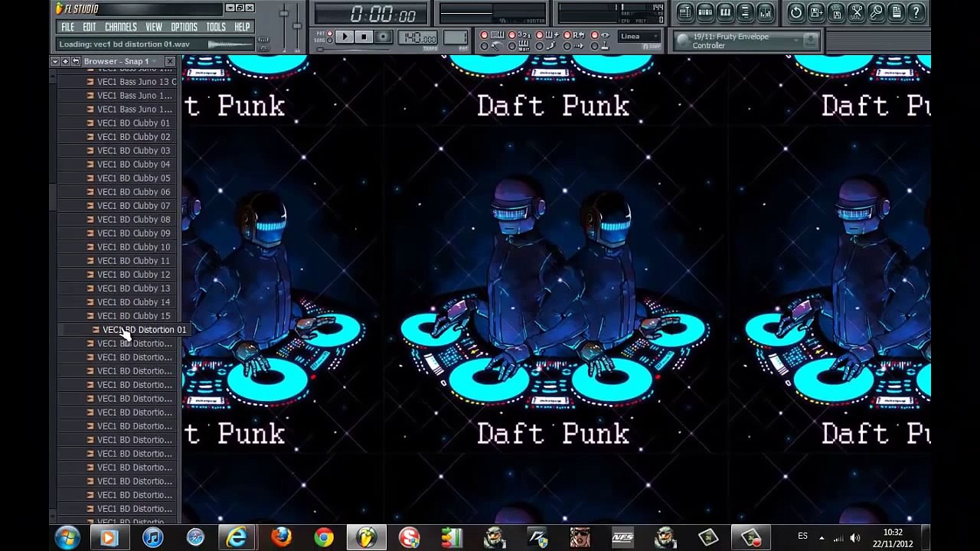Viewport: 980px width, 551px height.
Task: Click the Stop transport button
Action: pyautogui.click(x=364, y=37)
